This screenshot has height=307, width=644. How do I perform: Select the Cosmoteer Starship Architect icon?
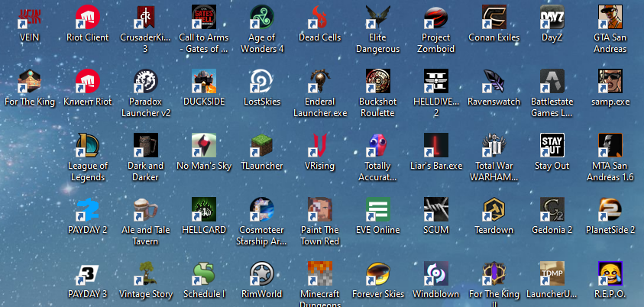point(262,209)
